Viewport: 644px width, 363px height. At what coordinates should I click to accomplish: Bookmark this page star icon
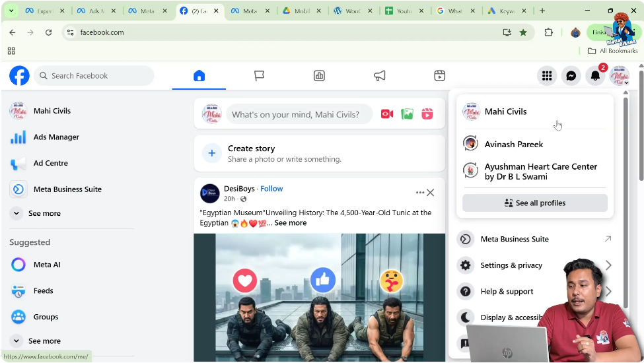click(x=523, y=32)
